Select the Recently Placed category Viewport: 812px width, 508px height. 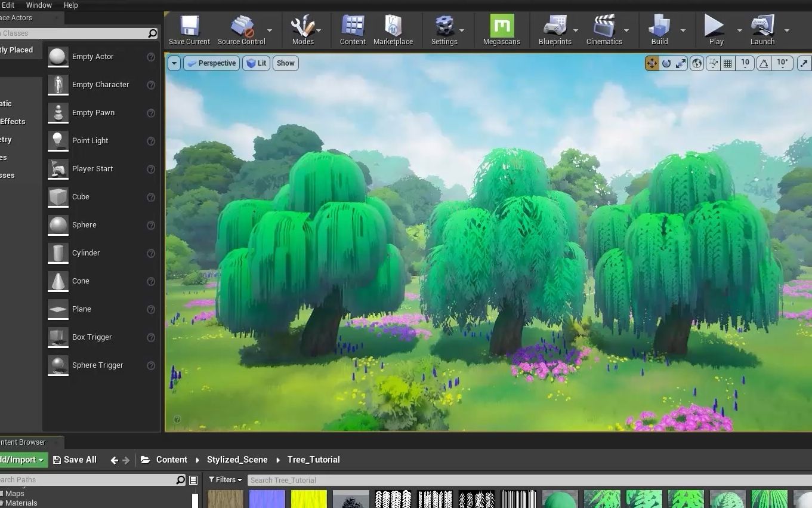tap(21, 50)
